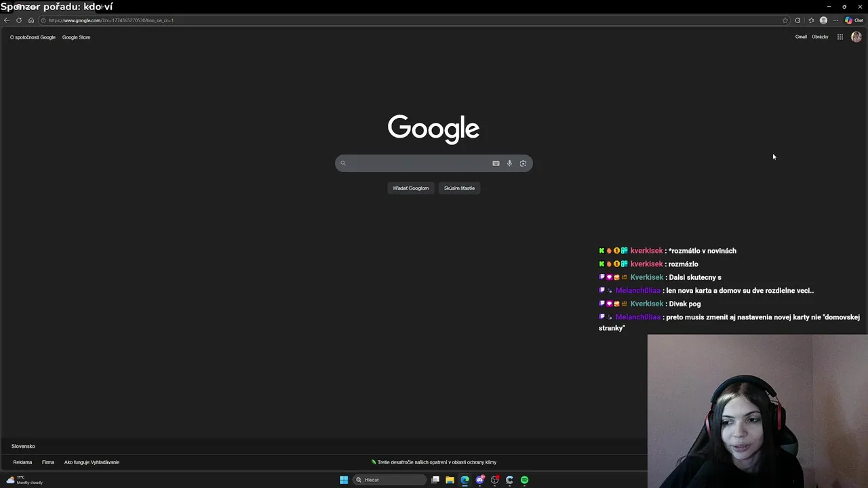Open Task View on the taskbar
This screenshot has width=868, height=488.
point(435,480)
